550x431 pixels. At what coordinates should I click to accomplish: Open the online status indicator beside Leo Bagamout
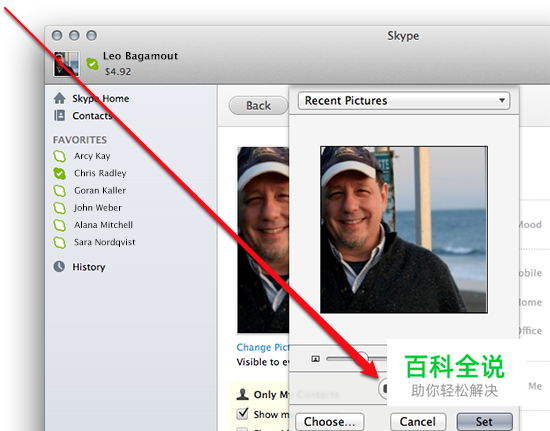pos(93,64)
